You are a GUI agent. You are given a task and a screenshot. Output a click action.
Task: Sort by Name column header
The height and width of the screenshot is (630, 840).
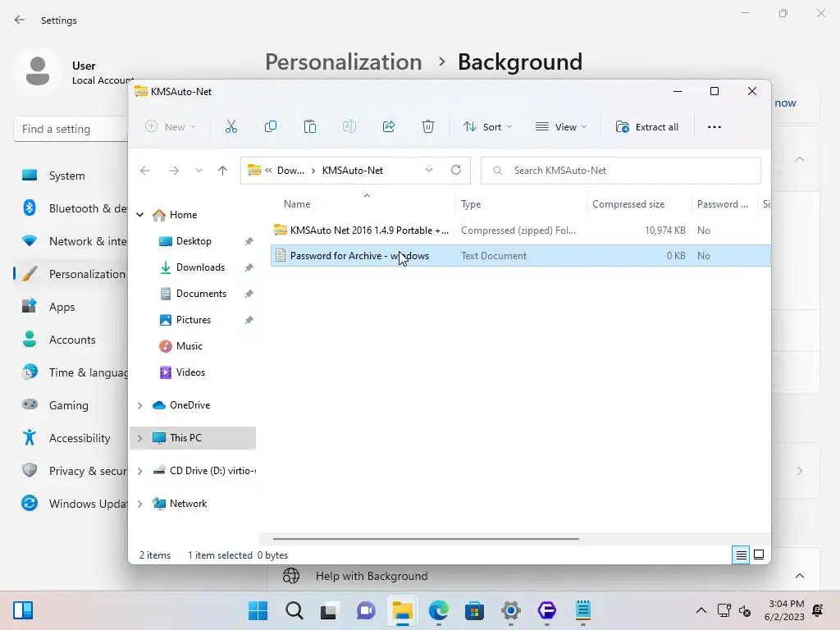pos(297,204)
